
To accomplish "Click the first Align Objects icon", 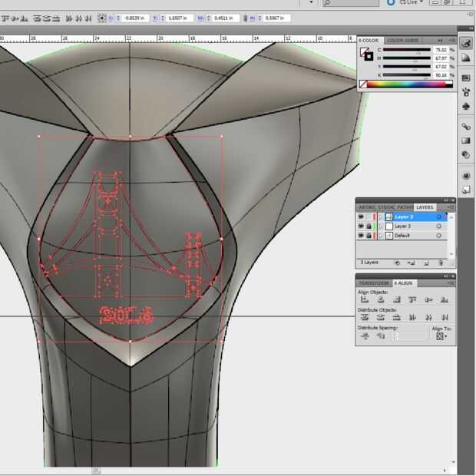I will click(x=364, y=299).
